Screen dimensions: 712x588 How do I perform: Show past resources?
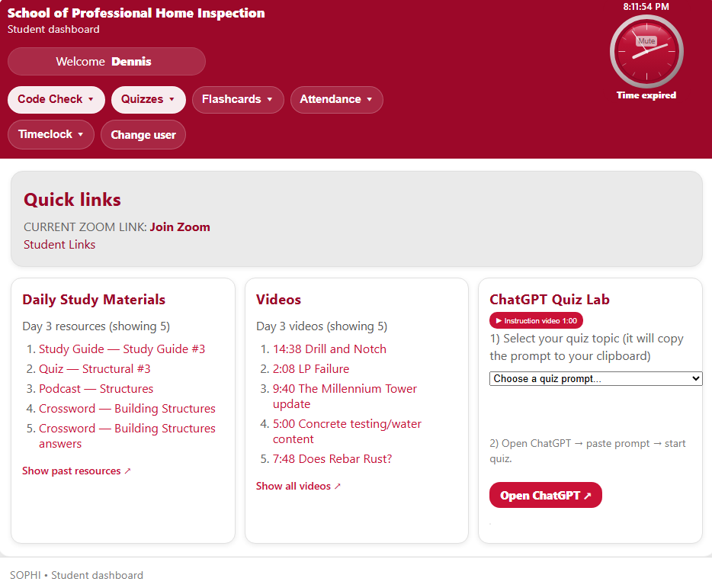point(76,471)
